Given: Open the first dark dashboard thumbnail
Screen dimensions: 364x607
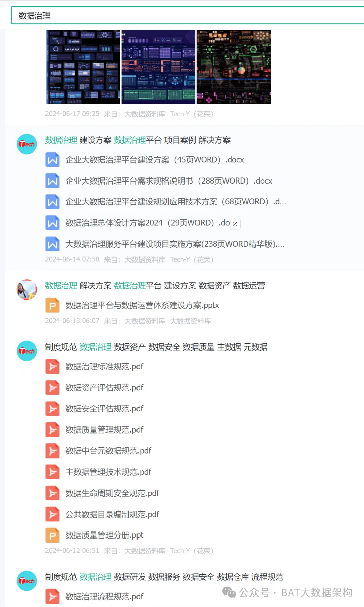Looking at the screenshot, I should pos(83,67).
